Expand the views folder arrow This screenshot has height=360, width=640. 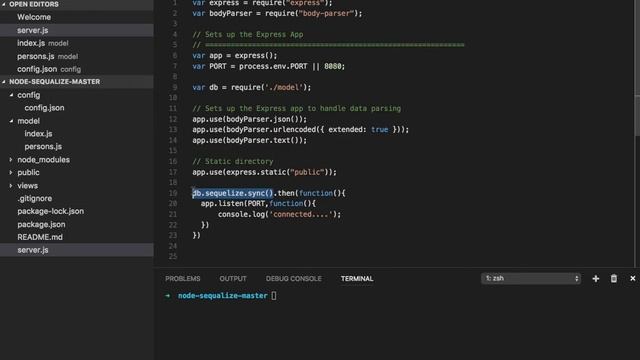[x=11, y=185]
